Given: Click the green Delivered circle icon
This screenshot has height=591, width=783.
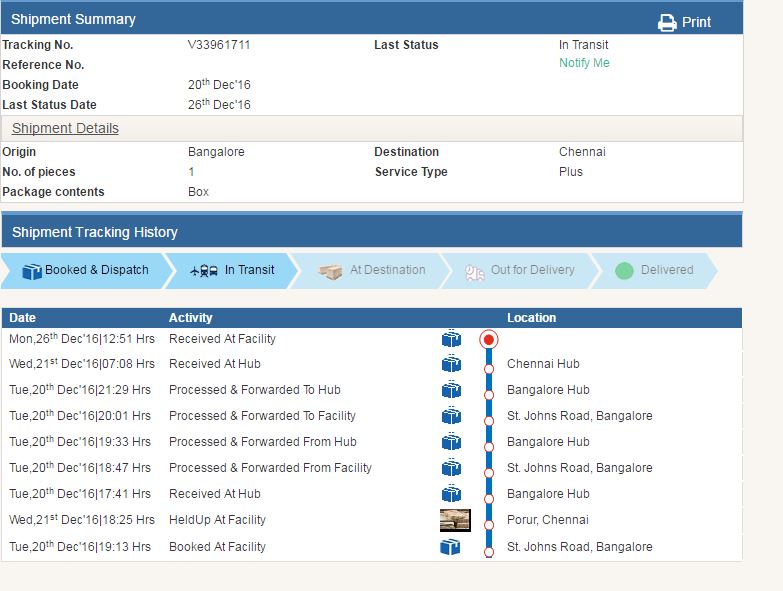Looking at the screenshot, I should (x=624, y=271).
